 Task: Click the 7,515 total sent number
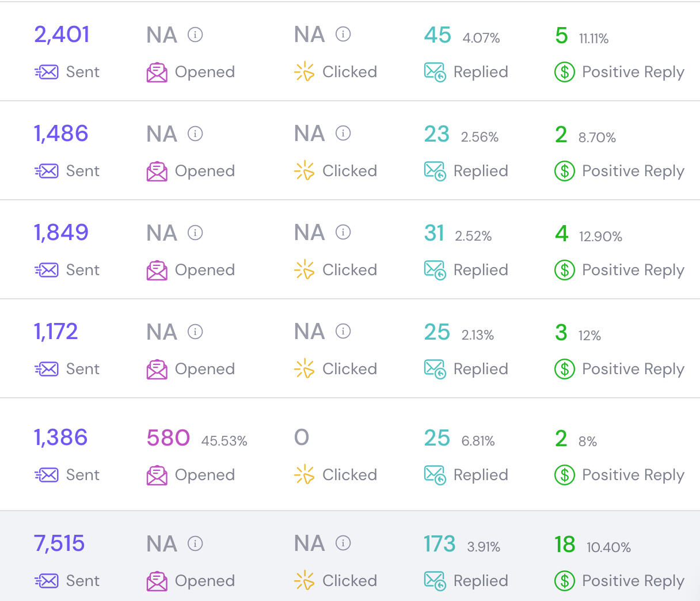[59, 544]
